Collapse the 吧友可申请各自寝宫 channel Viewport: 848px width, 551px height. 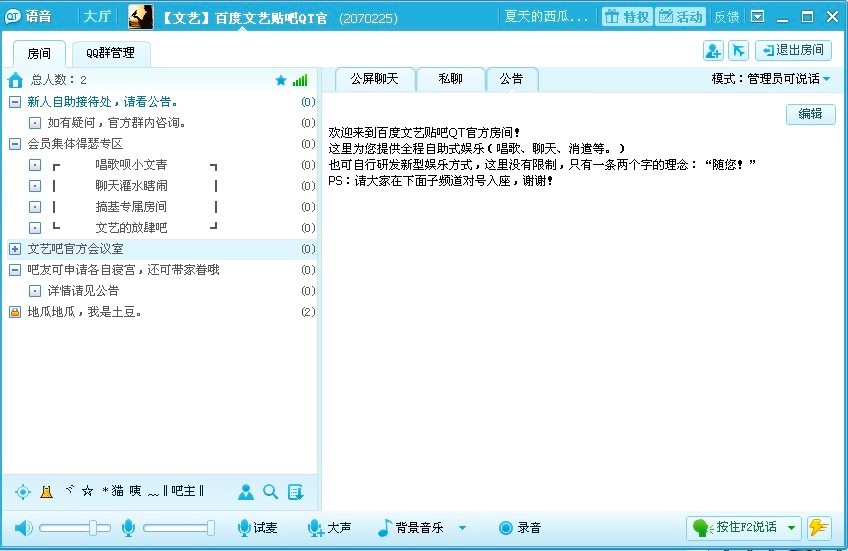[x=15, y=270]
